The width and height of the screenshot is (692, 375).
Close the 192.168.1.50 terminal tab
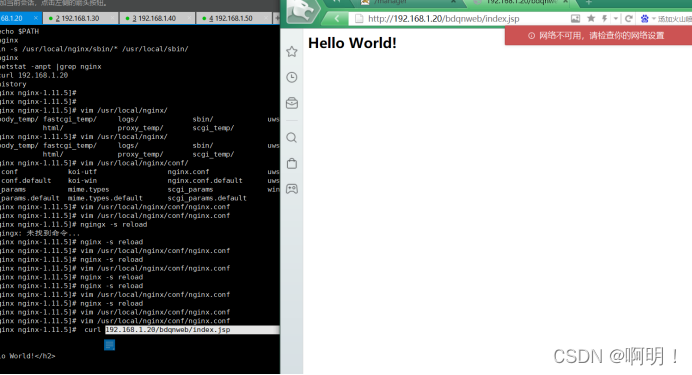(x=266, y=18)
